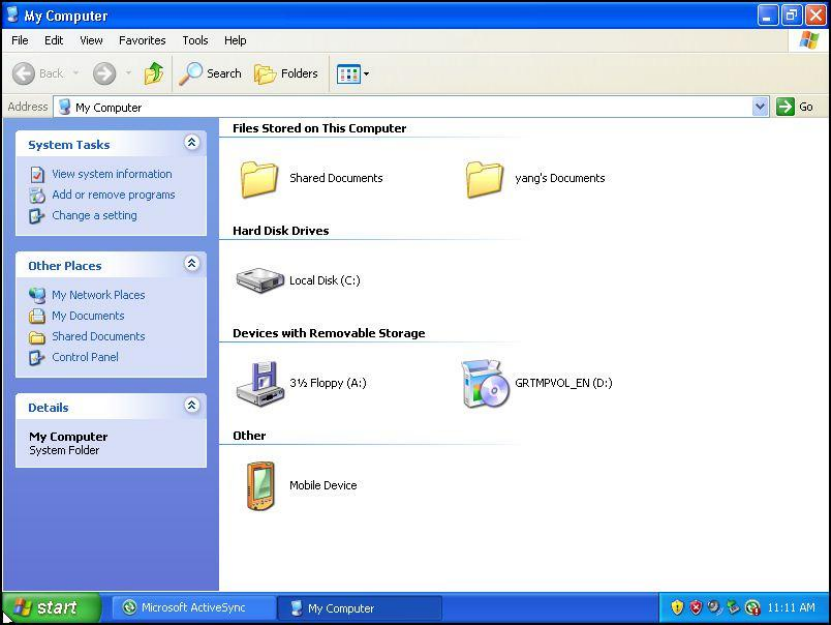Click the Details panel header

point(111,407)
